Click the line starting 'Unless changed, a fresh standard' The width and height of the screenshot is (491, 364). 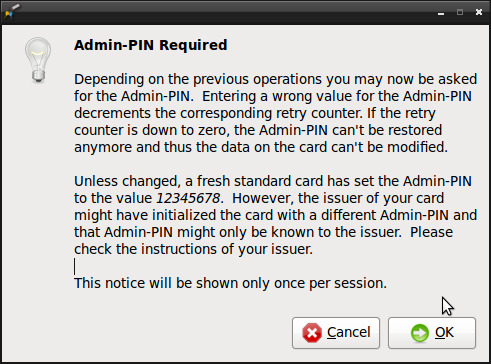pyautogui.click(x=273, y=181)
